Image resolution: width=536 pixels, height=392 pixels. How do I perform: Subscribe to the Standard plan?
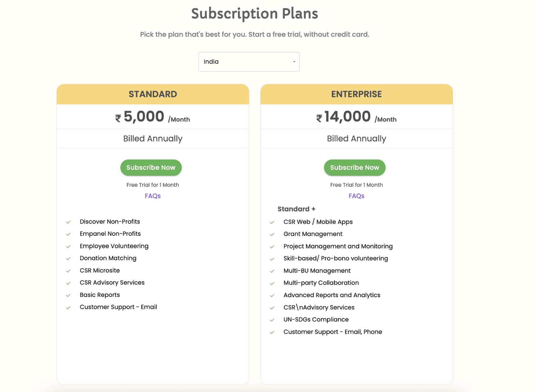pyautogui.click(x=151, y=168)
